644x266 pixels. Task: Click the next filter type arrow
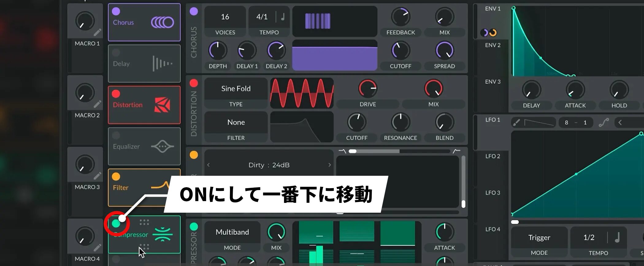(329, 165)
